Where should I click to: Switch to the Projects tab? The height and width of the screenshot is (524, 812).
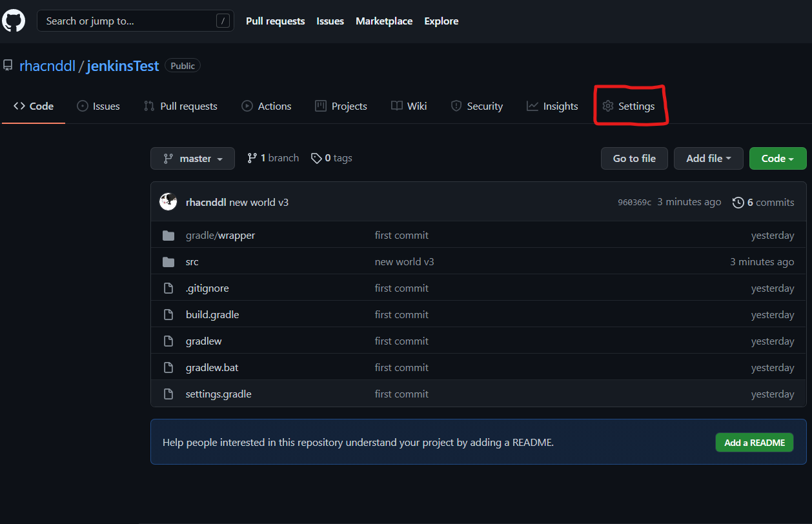pyautogui.click(x=341, y=106)
